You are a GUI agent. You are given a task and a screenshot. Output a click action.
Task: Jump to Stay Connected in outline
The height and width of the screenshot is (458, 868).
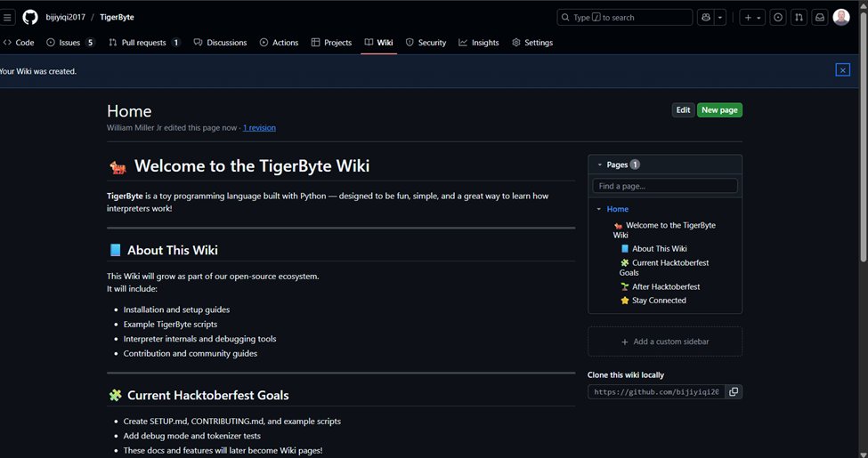pyautogui.click(x=653, y=301)
